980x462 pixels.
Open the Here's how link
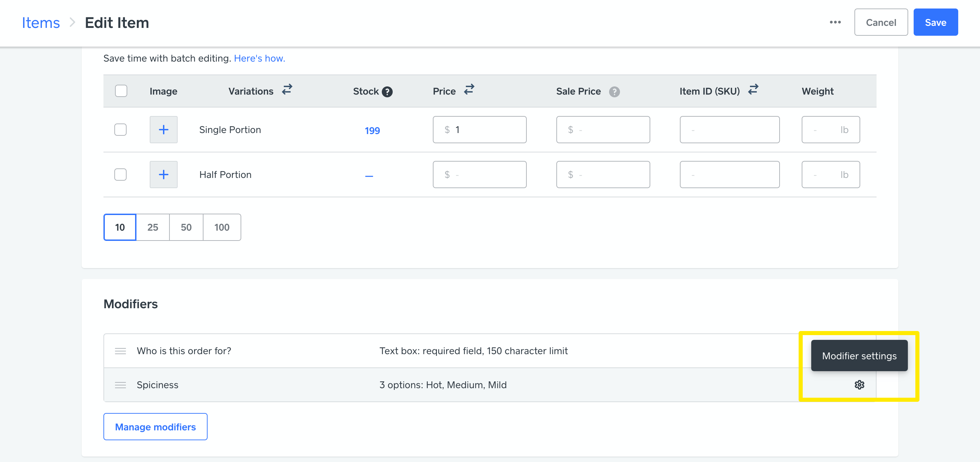click(259, 58)
